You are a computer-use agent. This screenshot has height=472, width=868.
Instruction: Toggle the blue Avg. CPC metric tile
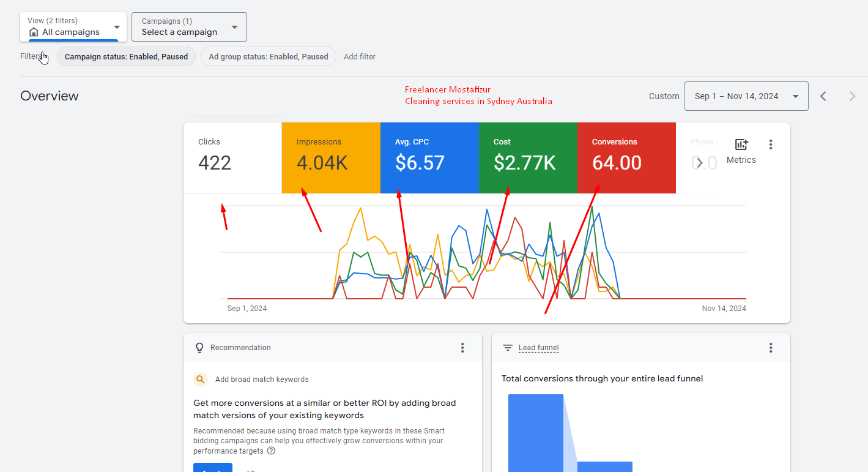pyautogui.click(x=429, y=157)
